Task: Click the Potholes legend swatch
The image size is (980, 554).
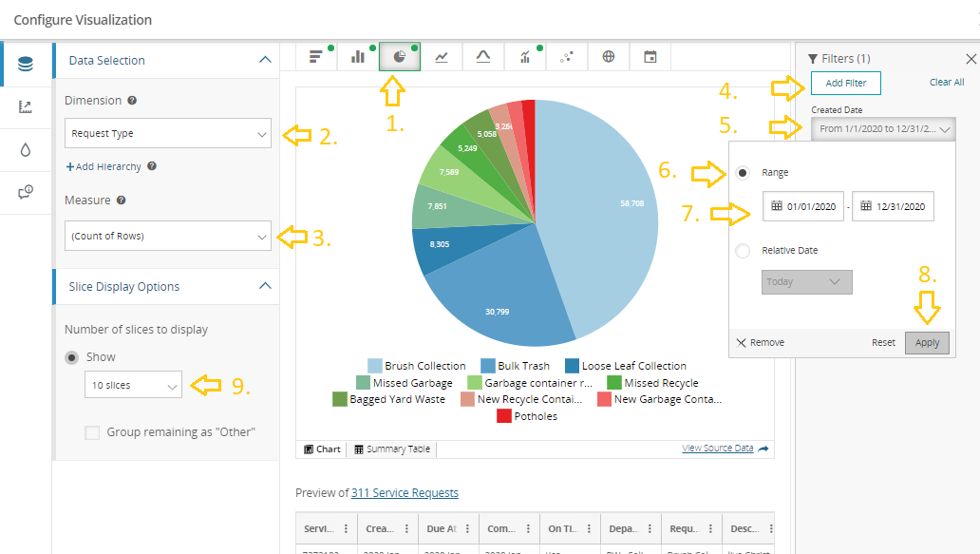Action: click(504, 416)
